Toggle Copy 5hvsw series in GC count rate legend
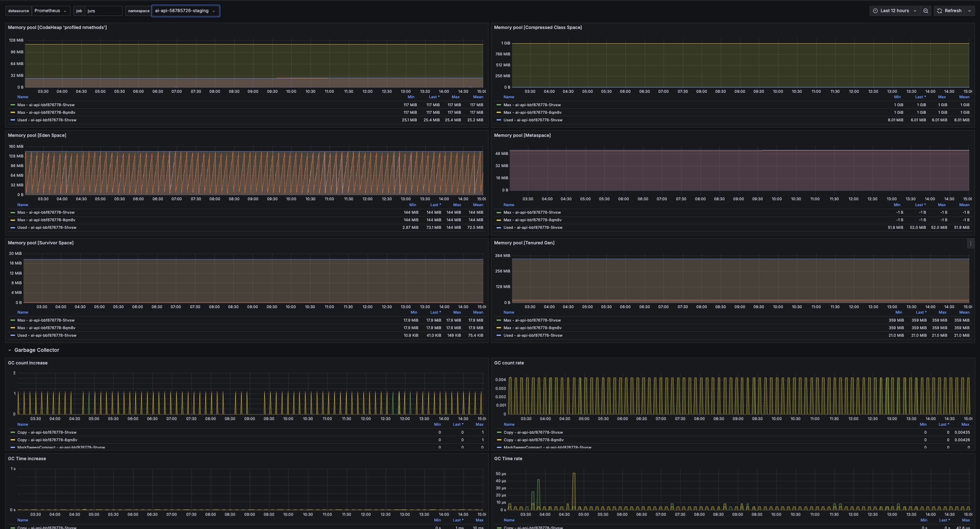Image resolution: width=980 pixels, height=529 pixels. (x=533, y=432)
